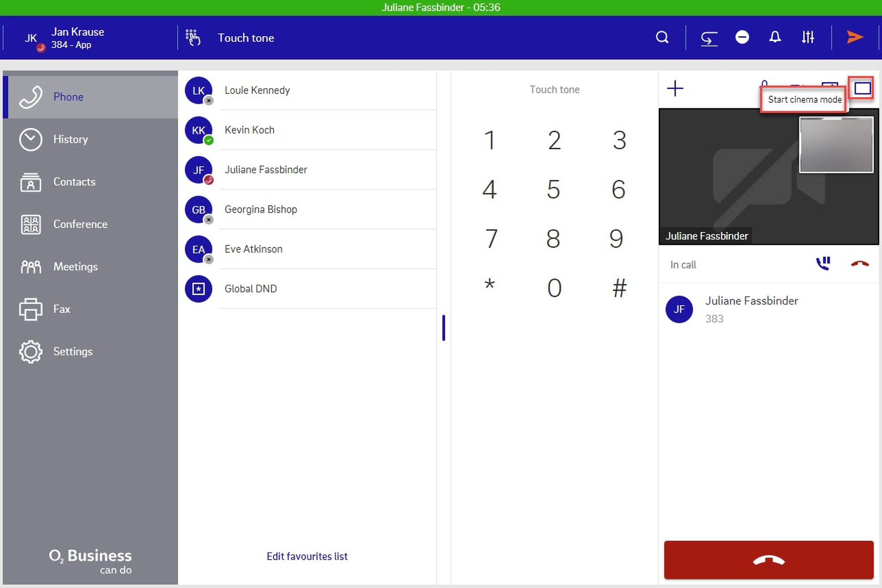Select Kevin Koch in favourites
This screenshot has width=882, height=588.
point(250,130)
